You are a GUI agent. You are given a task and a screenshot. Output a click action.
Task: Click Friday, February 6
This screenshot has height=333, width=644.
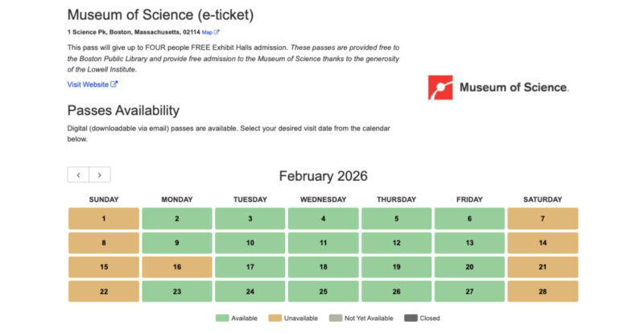(x=469, y=219)
